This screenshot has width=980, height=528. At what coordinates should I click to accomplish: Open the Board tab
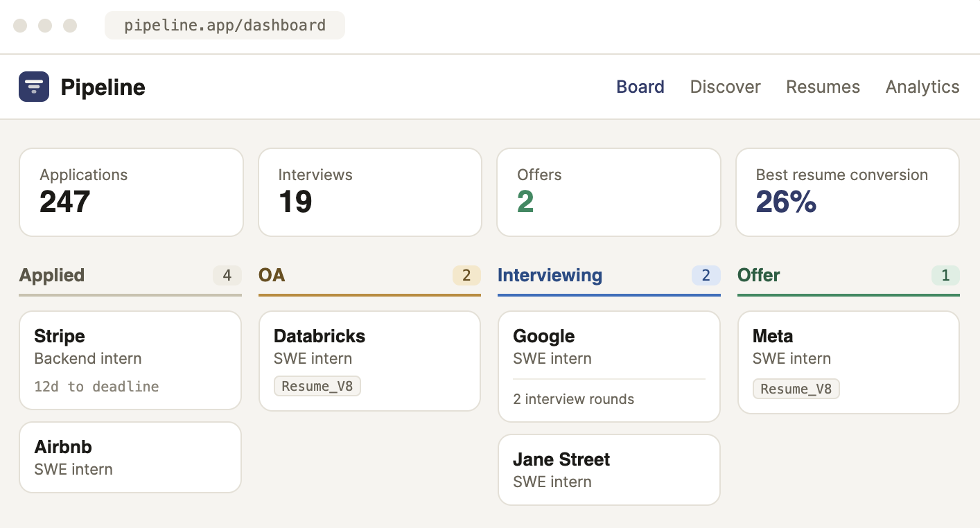click(x=640, y=87)
